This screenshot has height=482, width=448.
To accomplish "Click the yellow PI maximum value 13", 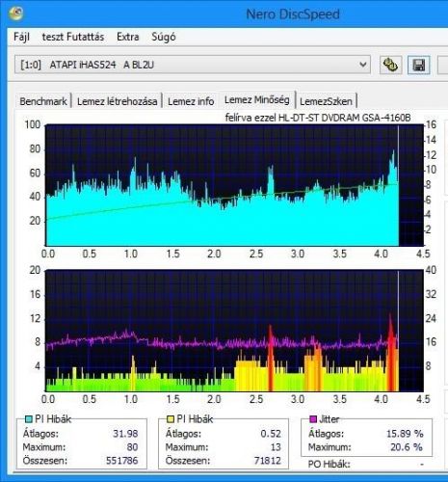I will [x=276, y=447].
